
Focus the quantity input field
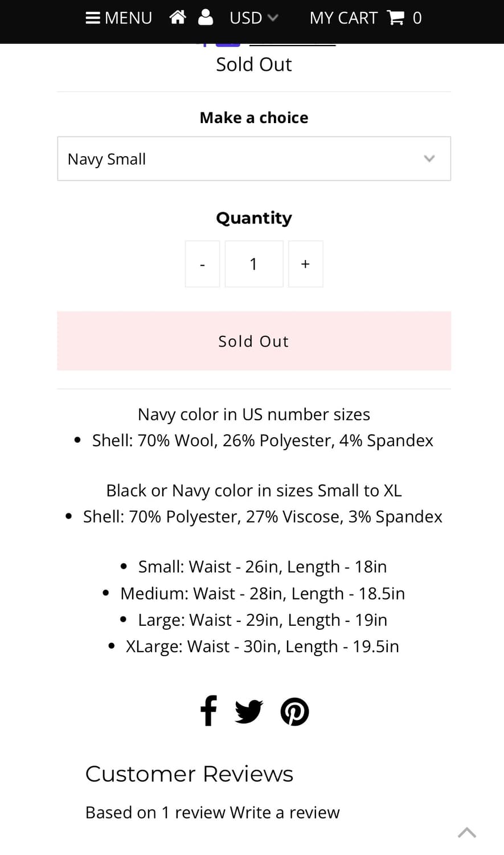point(253,264)
